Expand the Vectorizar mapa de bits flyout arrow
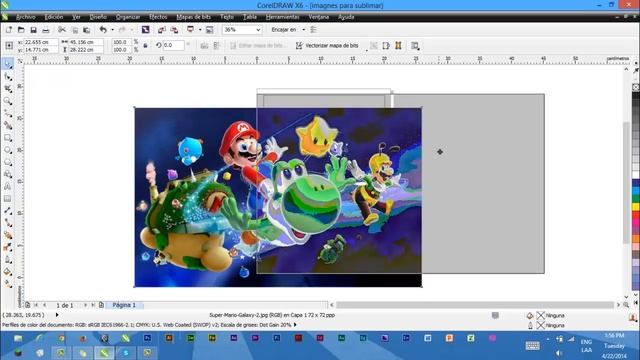 click(366, 50)
